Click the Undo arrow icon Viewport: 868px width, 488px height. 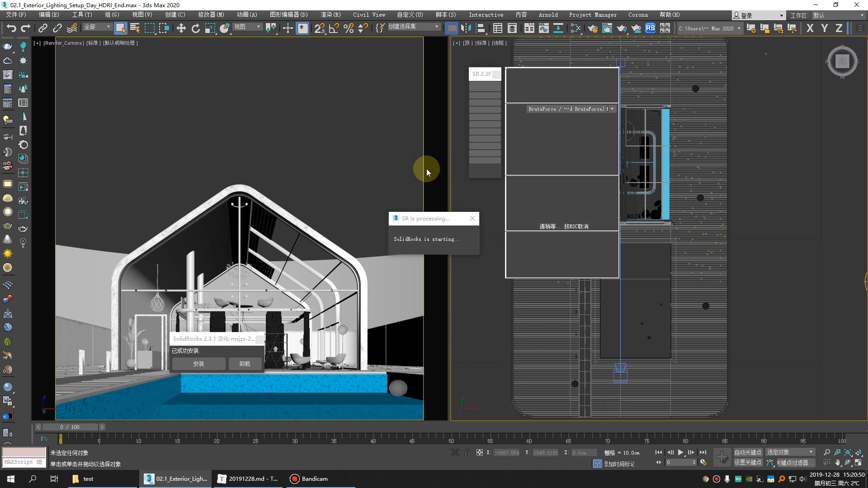coord(11,28)
